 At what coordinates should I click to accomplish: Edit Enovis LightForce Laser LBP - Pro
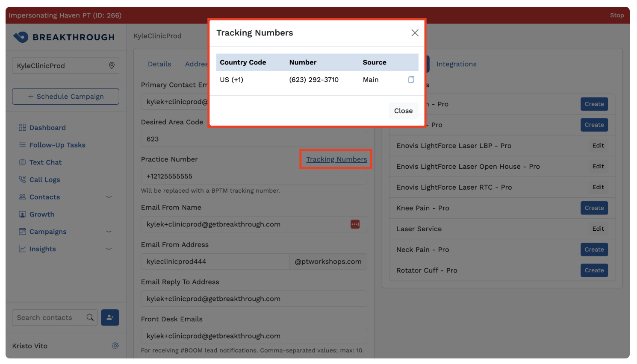tap(598, 146)
